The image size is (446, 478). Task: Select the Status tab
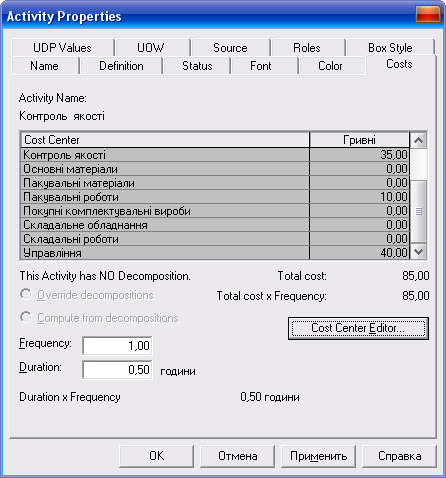click(197, 66)
